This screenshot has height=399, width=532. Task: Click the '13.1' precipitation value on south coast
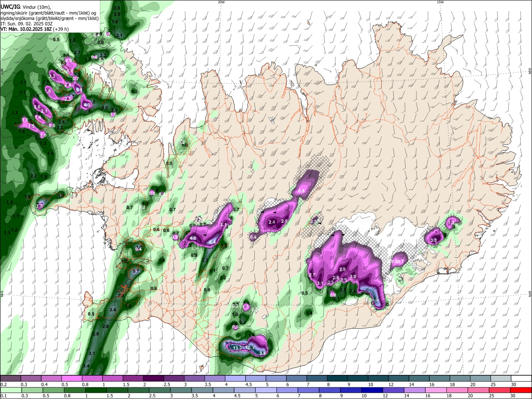(x=237, y=348)
